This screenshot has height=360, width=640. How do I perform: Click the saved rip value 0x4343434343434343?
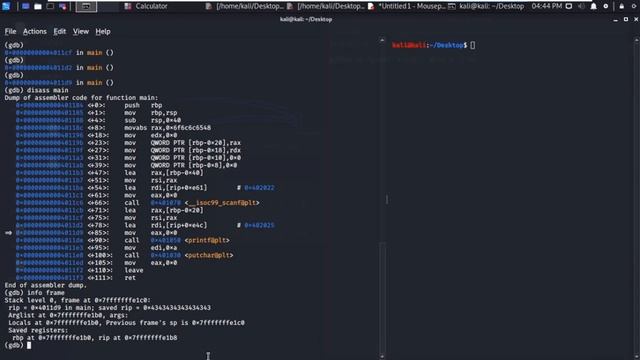[177, 308]
